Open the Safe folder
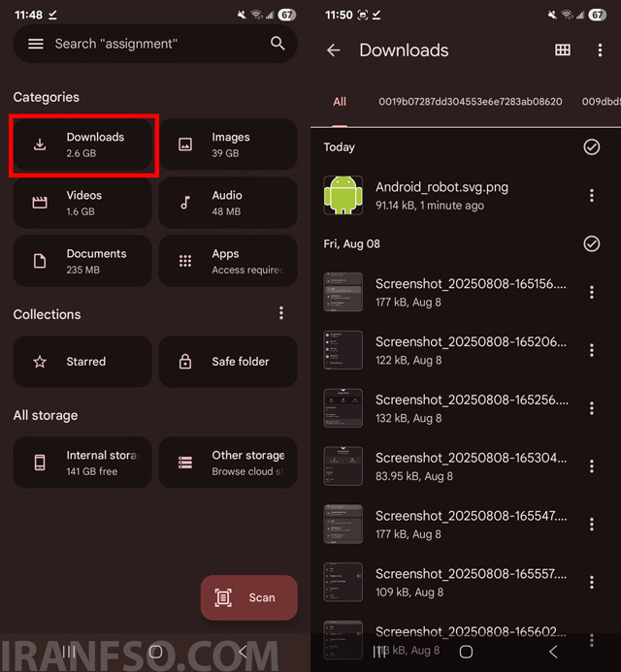Screen dimensions: 621x672 228,362
